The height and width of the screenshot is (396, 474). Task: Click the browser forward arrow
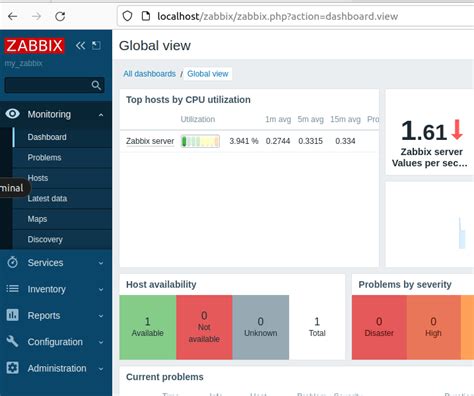coord(36,16)
